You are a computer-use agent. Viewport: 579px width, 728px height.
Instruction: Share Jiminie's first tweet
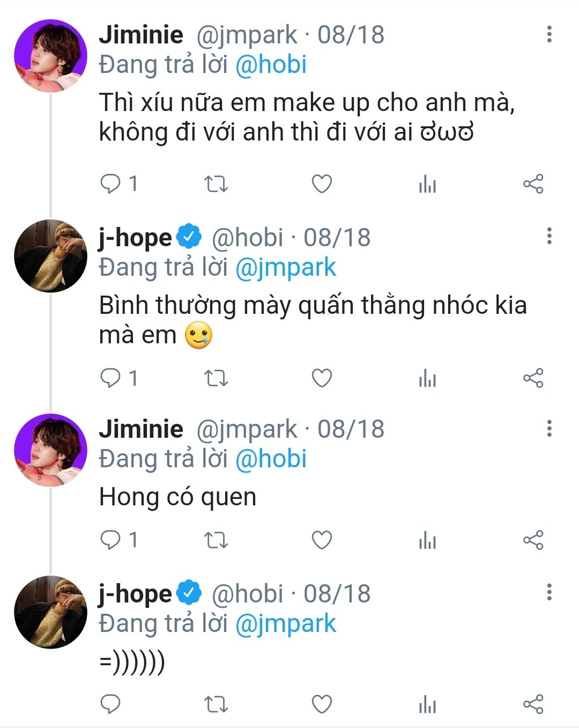pos(533,184)
